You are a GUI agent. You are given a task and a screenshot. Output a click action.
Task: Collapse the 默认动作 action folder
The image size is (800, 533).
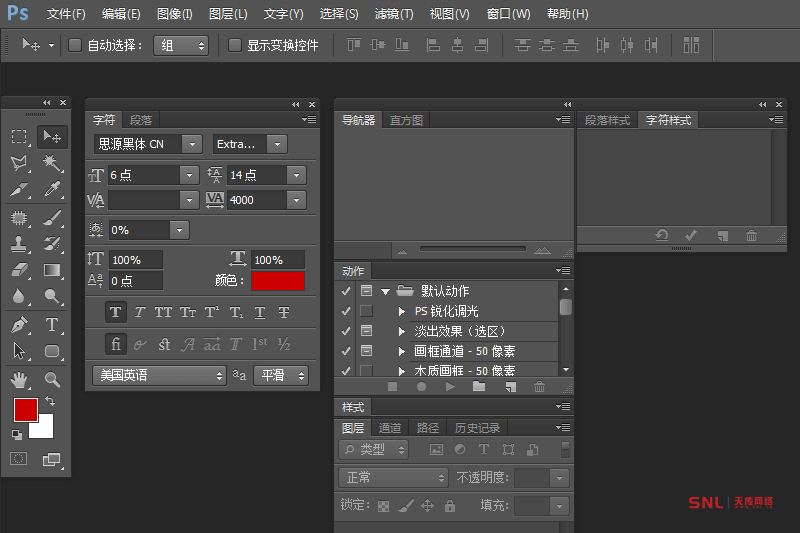pos(385,291)
